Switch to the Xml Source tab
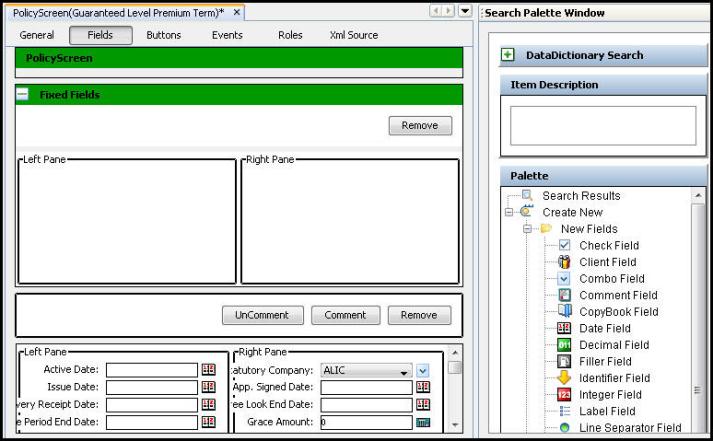Screen dimensions: 713x441 354,35
